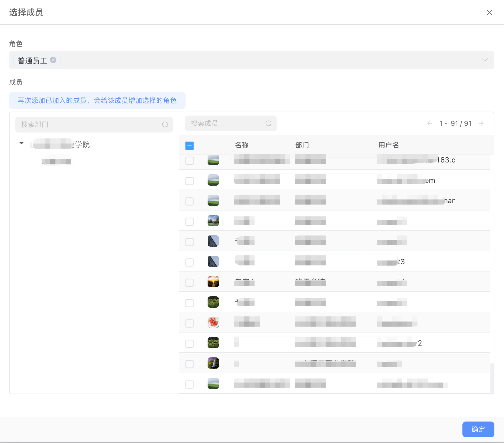Select the member with username ending t3
The height and width of the screenshot is (443, 504).
pos(189,262)
